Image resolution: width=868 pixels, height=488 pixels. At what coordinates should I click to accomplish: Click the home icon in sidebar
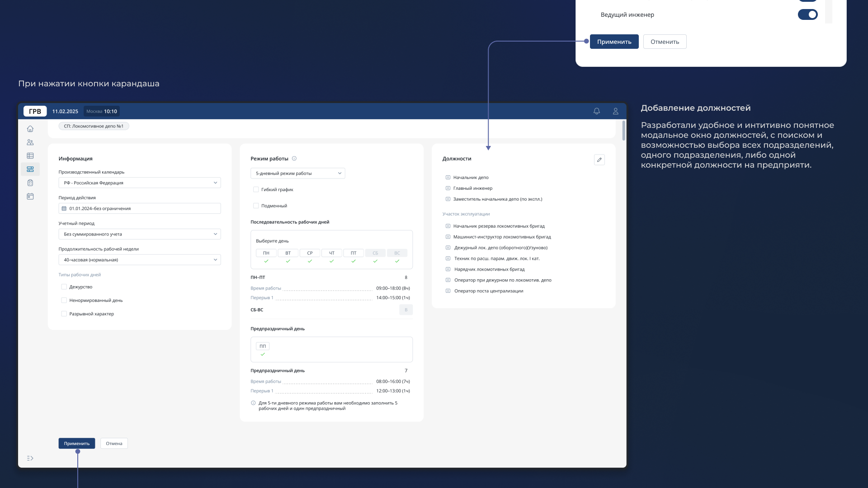pos(30,129)
